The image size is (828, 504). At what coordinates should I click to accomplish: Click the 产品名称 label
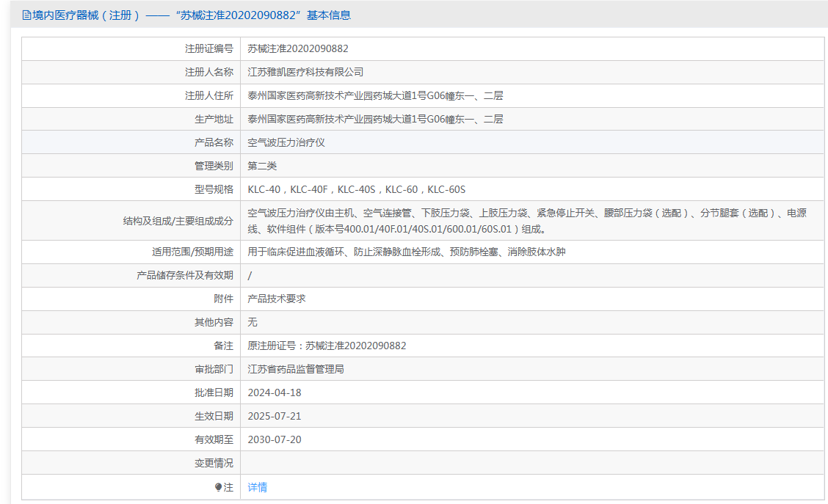214,142
